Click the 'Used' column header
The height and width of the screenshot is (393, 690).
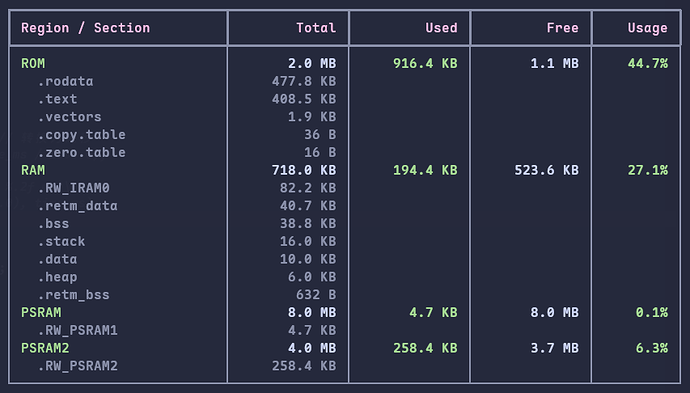(x=441, y=28)
